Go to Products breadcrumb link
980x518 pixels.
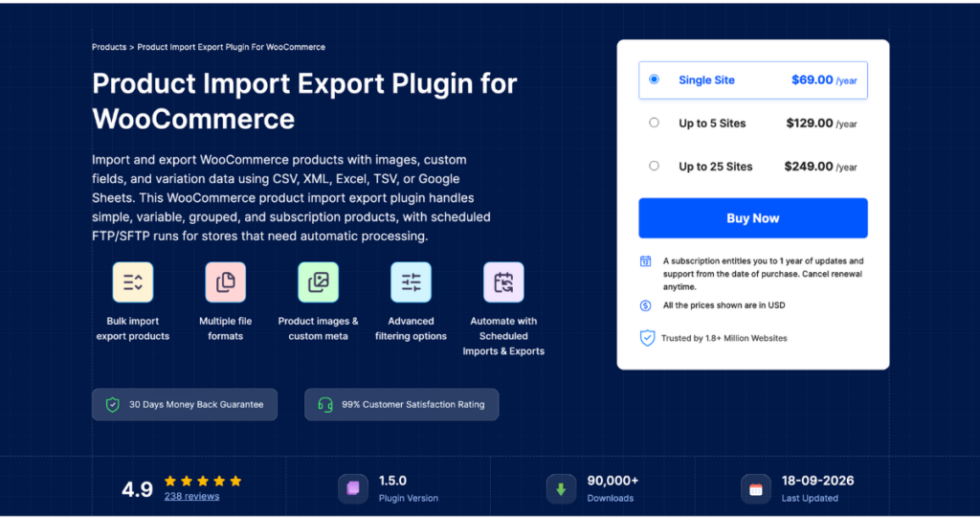point(109,47)
